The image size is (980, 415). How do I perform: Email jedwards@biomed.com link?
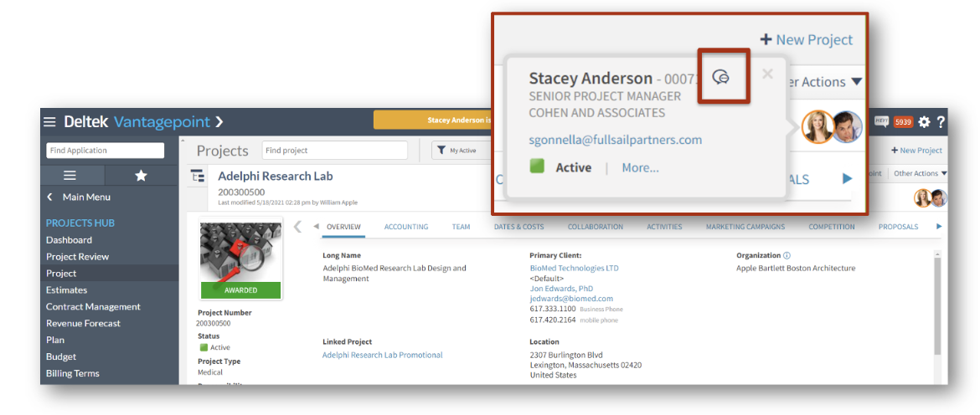571,299
